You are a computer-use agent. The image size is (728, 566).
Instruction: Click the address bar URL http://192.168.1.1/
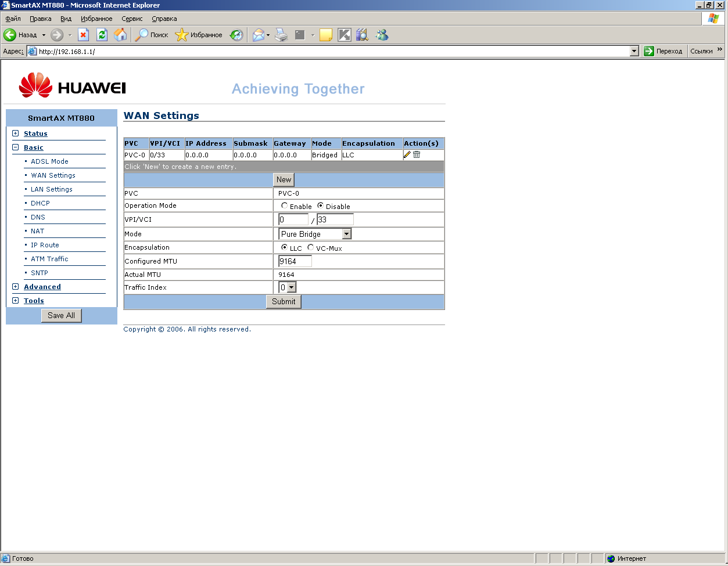[67, 52]
